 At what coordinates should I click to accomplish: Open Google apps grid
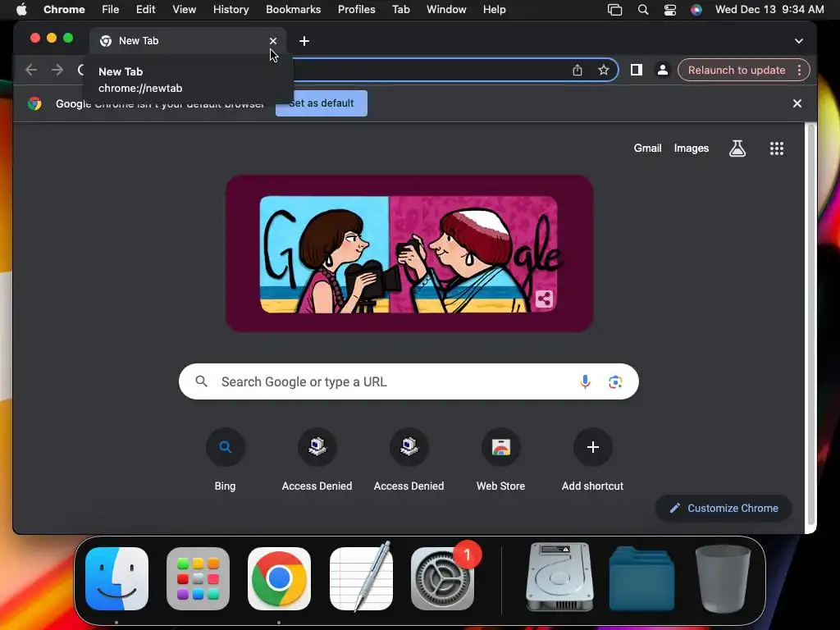tap(777, 148)
